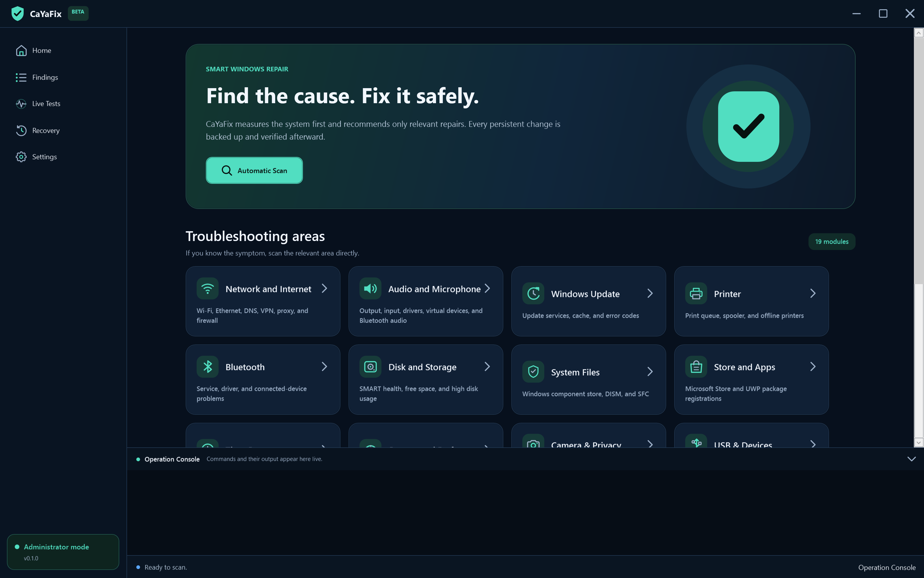Click 'Update services, cache, and error codes' text
Image resolution: width=924 pixels, height=578 pixels.
pyautogui.click(x=580, y=316)
